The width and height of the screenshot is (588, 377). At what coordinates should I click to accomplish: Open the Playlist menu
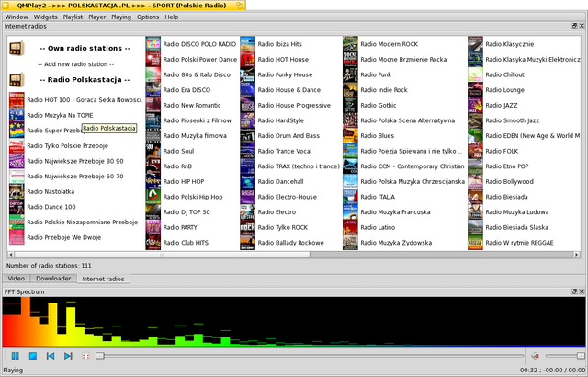point(73,17)
